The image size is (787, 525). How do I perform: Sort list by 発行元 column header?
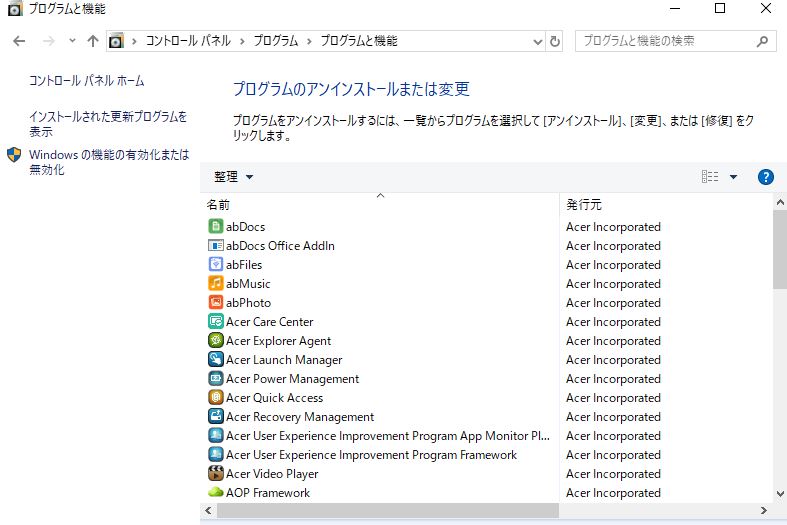pyautogui.click(x=660, y=204)
